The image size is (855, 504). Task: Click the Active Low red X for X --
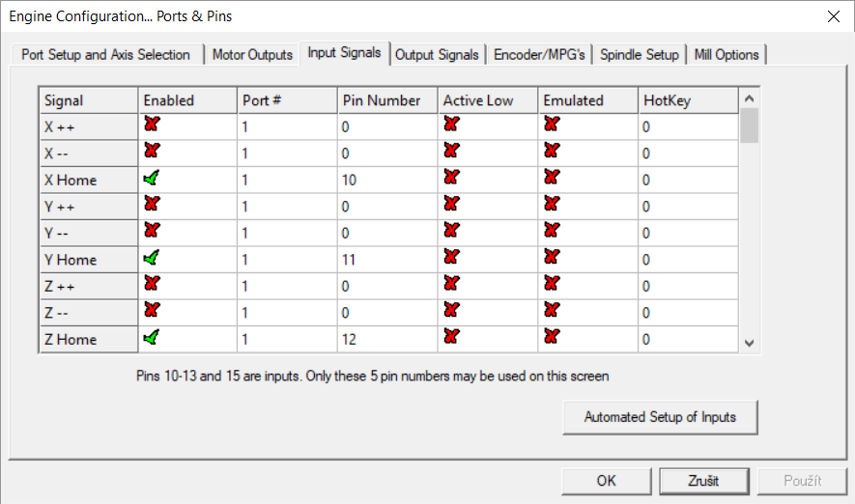pyautogui.click(x=451, y=151)
